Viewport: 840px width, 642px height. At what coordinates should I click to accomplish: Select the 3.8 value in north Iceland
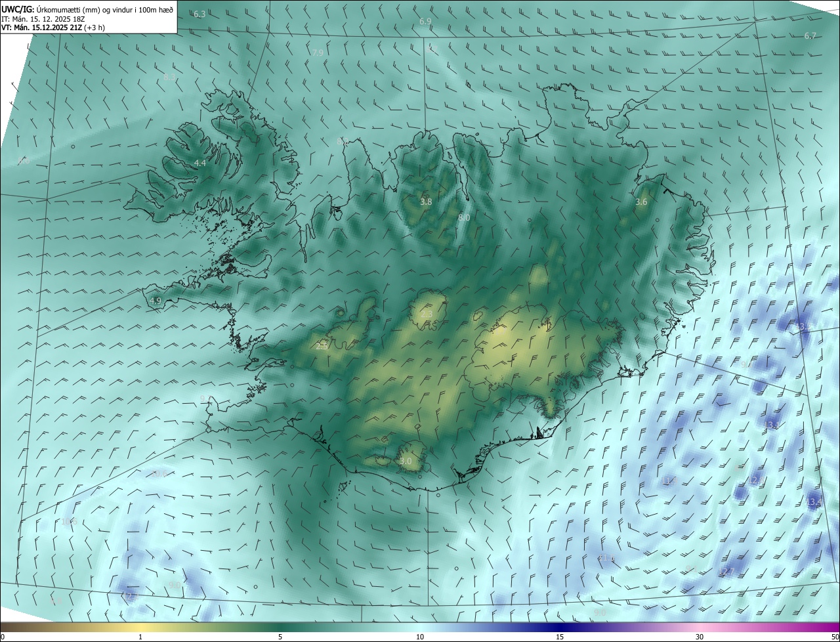coord(426,202)
